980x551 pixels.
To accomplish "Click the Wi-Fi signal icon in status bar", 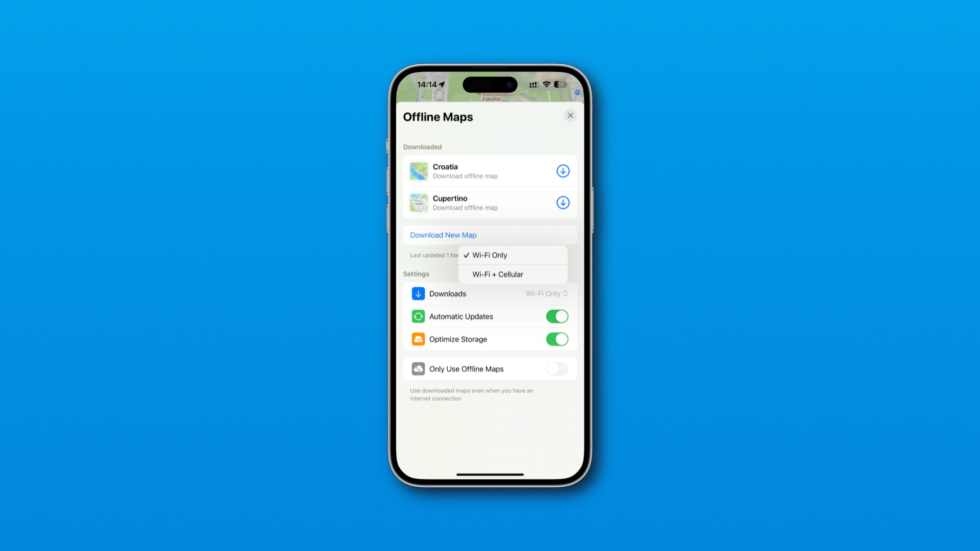I will (547, 85).
